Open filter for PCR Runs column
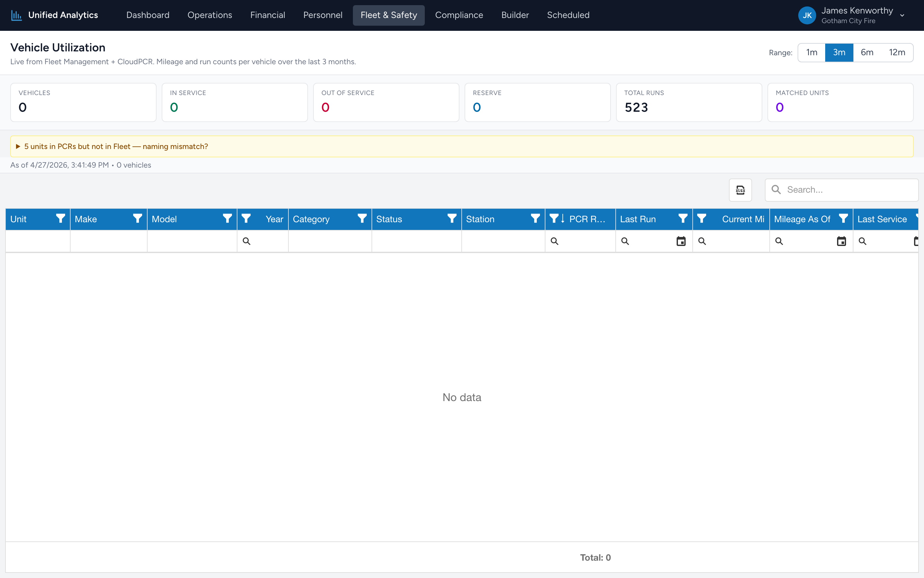Image resolution: width=924 pixels, height=578 pixels. pos(554,219)
